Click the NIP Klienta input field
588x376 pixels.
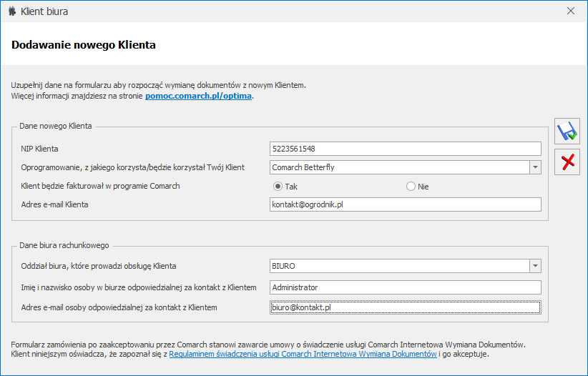click(405, 149)
